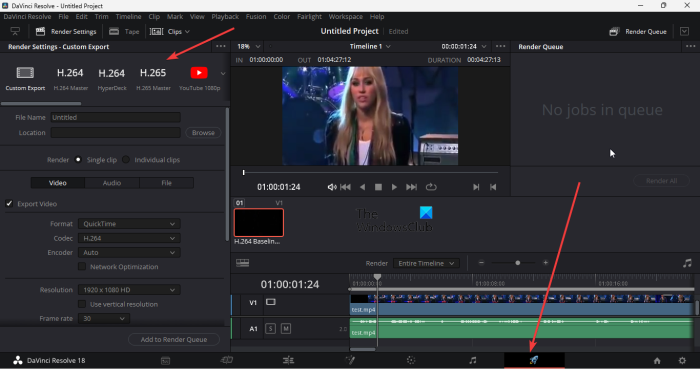Toggle the Tape panel
Screen dimensions: 700x369
124,32
